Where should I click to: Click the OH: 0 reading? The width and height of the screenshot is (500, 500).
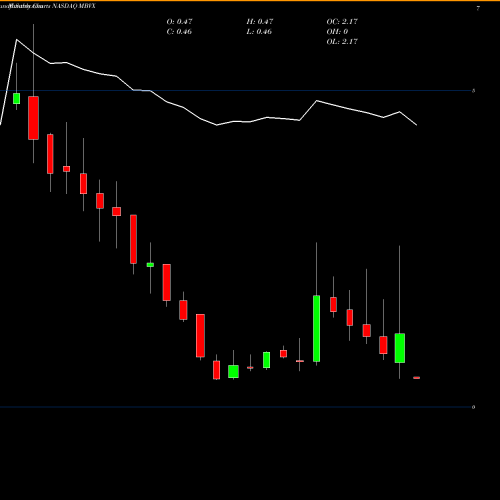pos(337,32)
